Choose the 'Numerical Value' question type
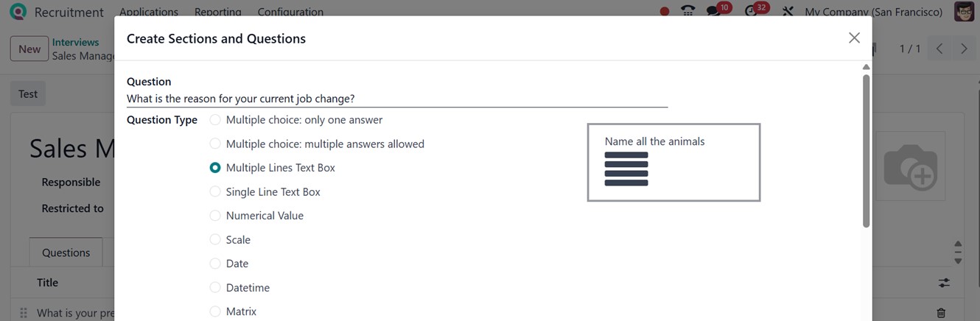Viewport: 980px width, 321px height. [x=215, y=216]
